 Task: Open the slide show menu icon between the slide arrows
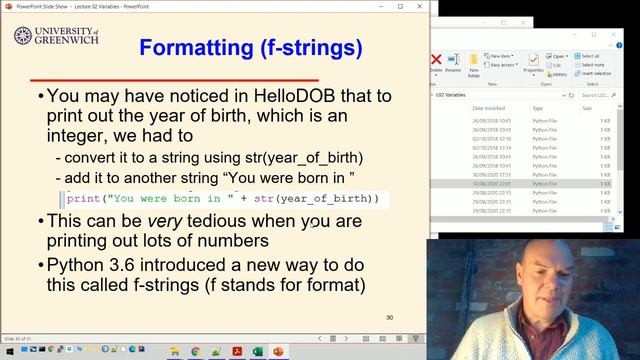[x=333, y=338]
